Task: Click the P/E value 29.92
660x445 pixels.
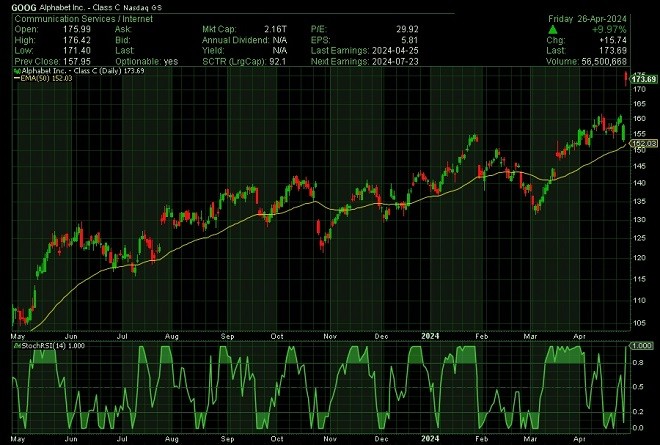Action: [x=407, y=29]
